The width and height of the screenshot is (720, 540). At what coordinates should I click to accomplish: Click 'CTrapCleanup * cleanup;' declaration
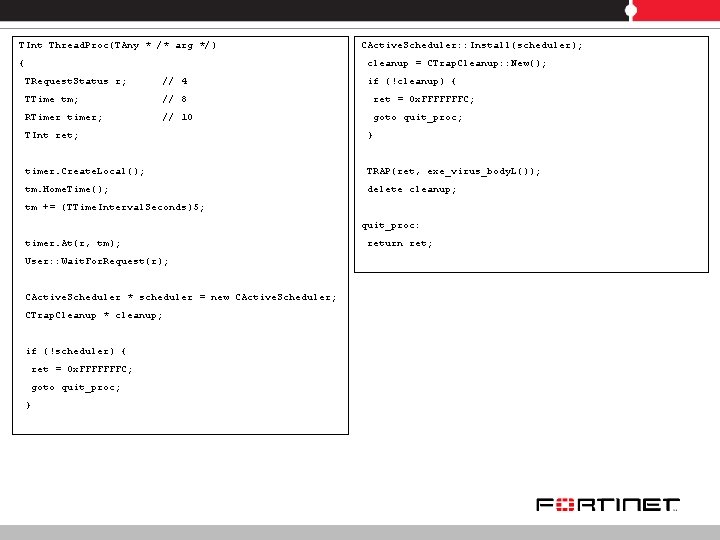pyautogui.click(x=94, y=315)
